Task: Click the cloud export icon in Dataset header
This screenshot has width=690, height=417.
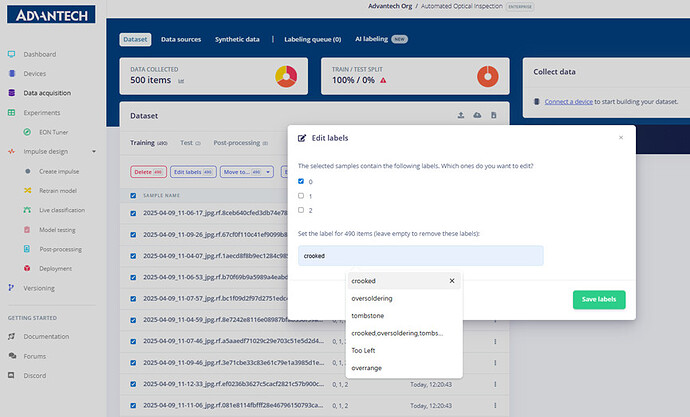Action: 477,115
